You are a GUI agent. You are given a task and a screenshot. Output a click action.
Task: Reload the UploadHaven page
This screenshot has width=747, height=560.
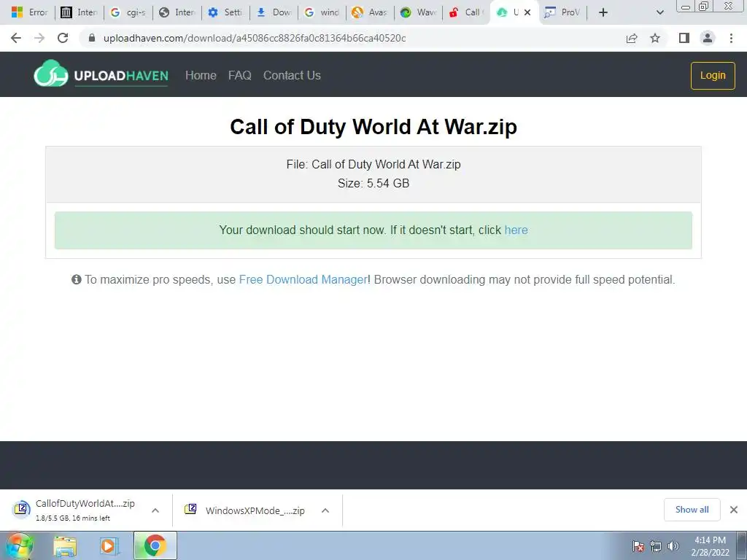coord(63,38)
